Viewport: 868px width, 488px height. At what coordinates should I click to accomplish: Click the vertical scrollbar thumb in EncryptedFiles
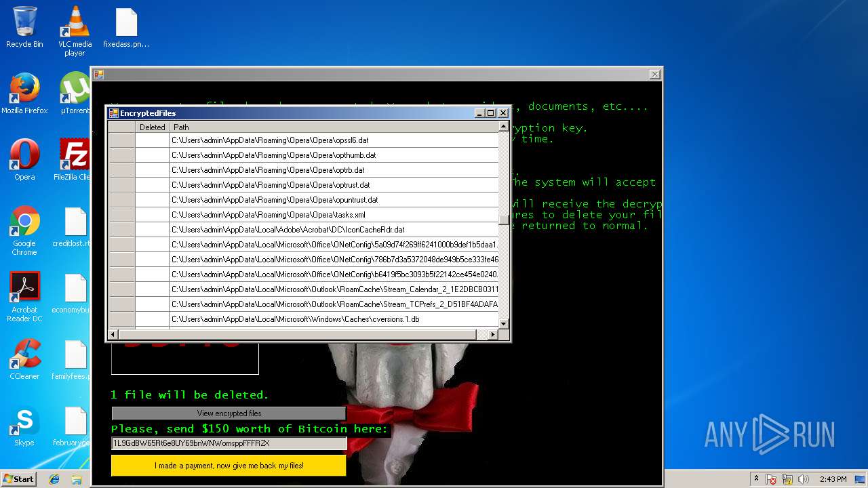503,220
